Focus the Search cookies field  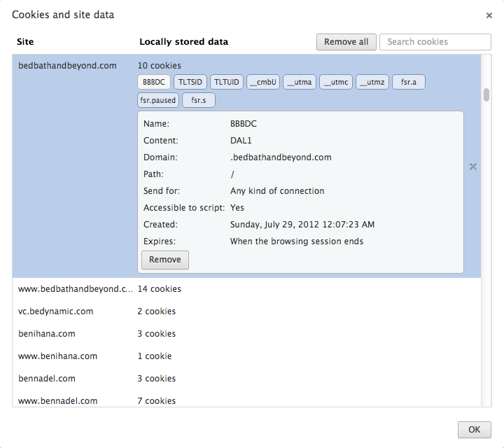[435, 42]
